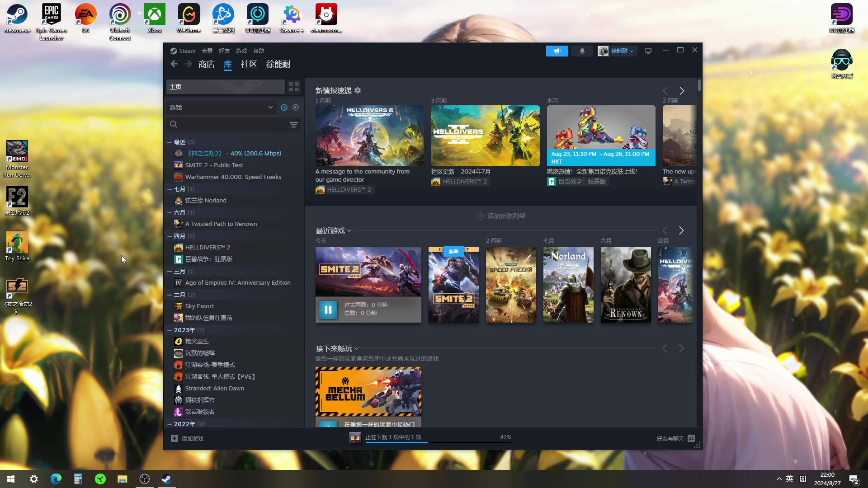This screenshot has height=488, width=868.
Task: Toggle ready-to-play filter icon
Action: [296, 108]
